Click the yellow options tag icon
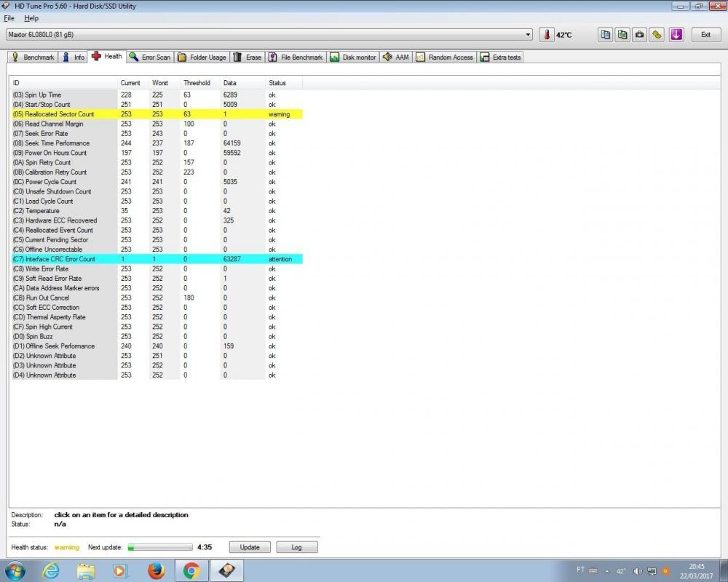The image size is (728, 582). (657, 34)
